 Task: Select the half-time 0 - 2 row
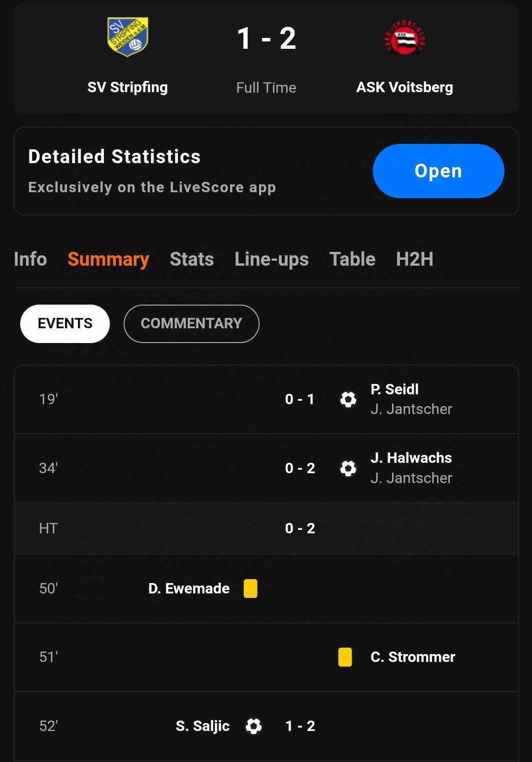click(x=266, y=528)
